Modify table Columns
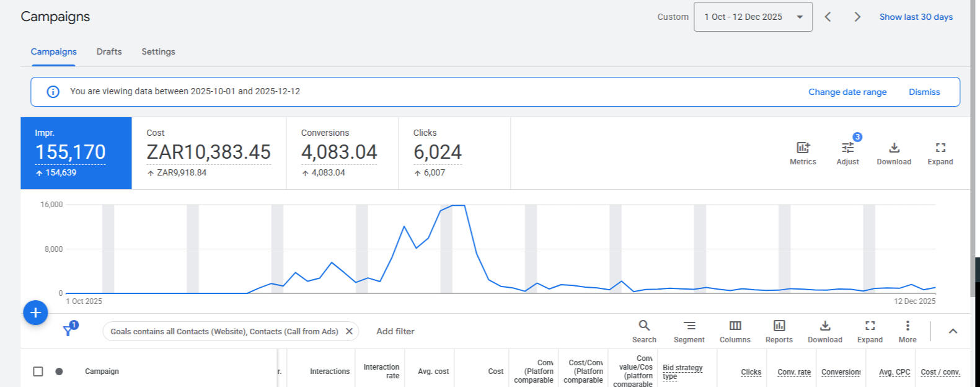The width and height of the screenshot is (980, 387). (x=735, y=326)
